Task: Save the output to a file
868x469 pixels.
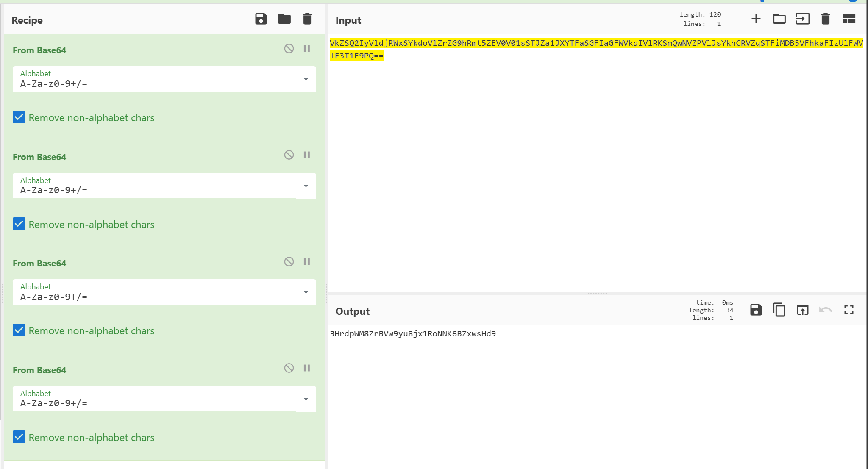Action: [x=756, y=310]
